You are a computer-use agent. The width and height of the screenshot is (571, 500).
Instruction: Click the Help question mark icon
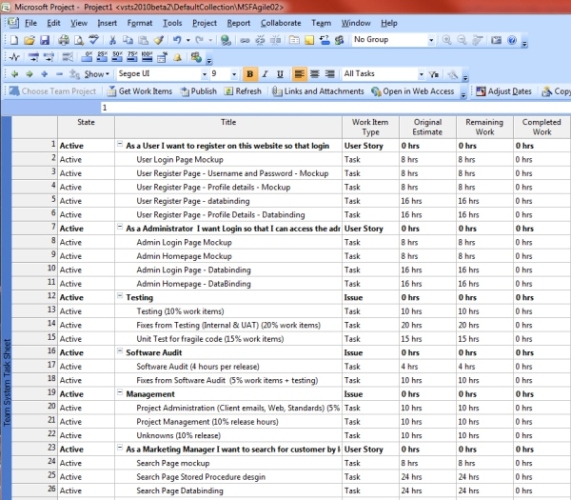(x=512, y=40)
